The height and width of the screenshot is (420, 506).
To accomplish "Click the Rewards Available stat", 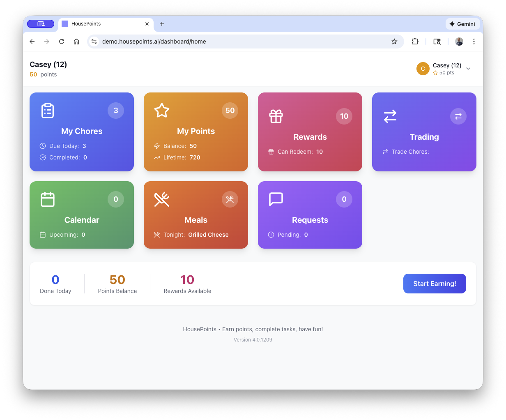I will pos(187,284).
